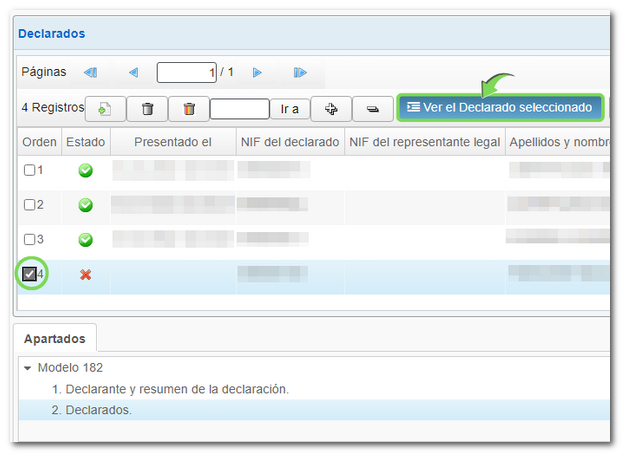This screenshot has height=453, width=621.
Task: Uncheck the checkbox for record 4
Action: point(30,273)
